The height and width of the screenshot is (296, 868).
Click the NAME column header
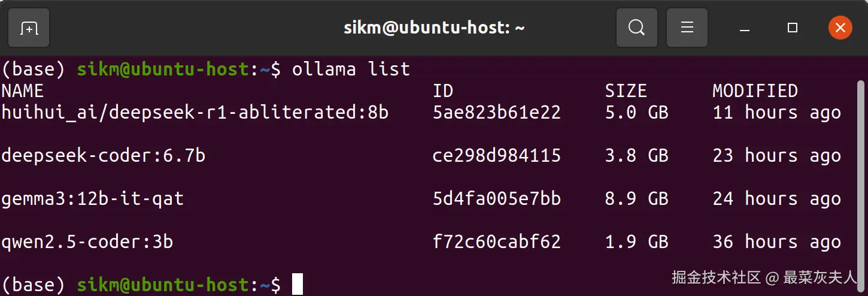[22, 91]
